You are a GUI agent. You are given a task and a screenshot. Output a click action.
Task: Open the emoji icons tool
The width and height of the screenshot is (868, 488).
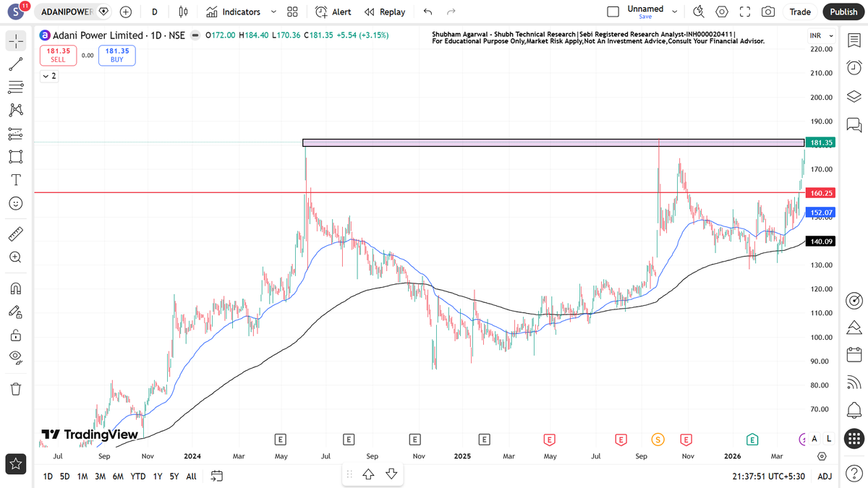pos(15,204)
